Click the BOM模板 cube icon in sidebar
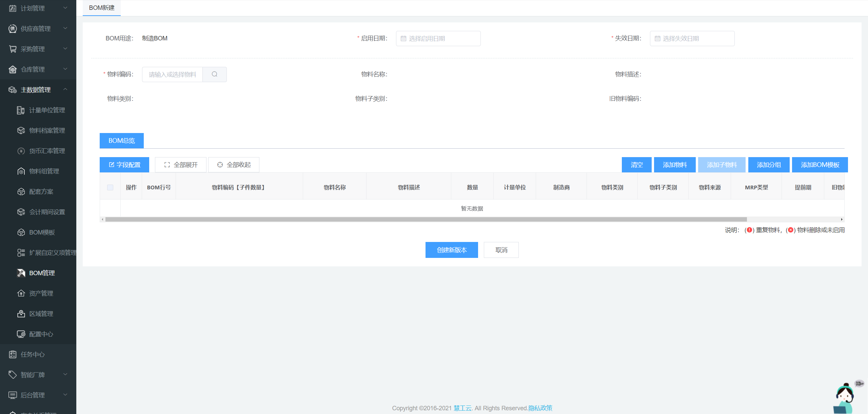 (x=21, y=232)
